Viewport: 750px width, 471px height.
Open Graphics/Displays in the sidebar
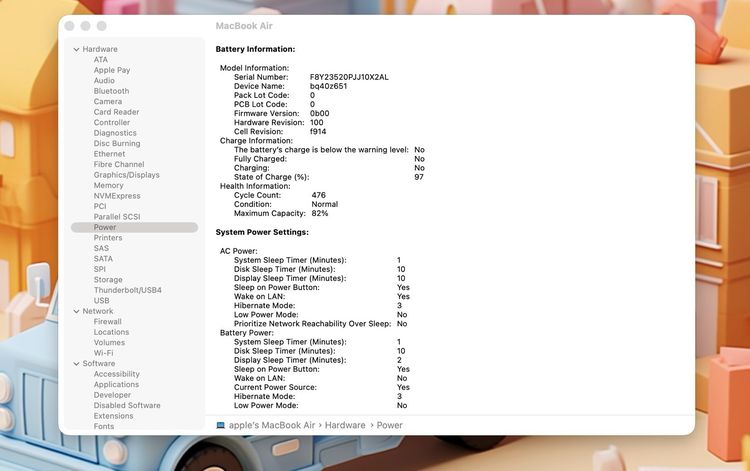click(126, 175)
